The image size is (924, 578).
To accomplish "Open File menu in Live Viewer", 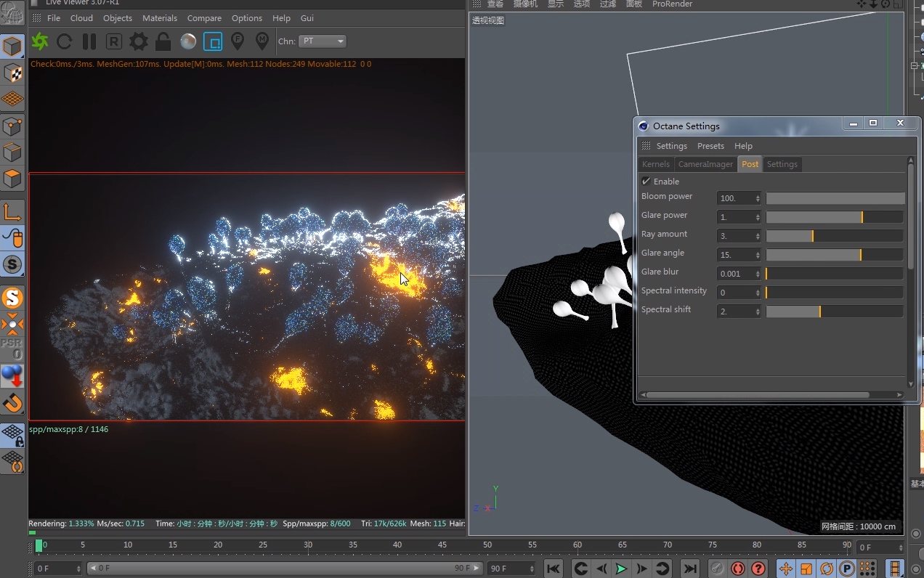I will pyautogui.click(x=54, y=18).
